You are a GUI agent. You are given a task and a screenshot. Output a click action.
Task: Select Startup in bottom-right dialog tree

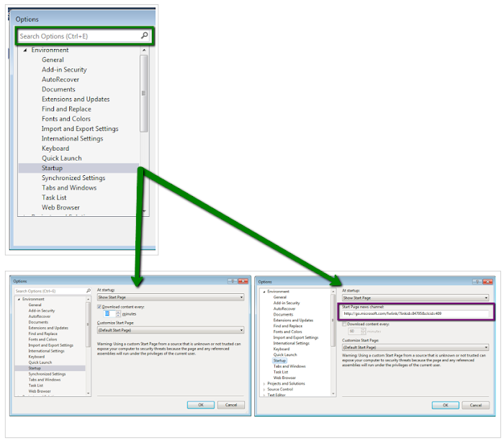[279, 361]
